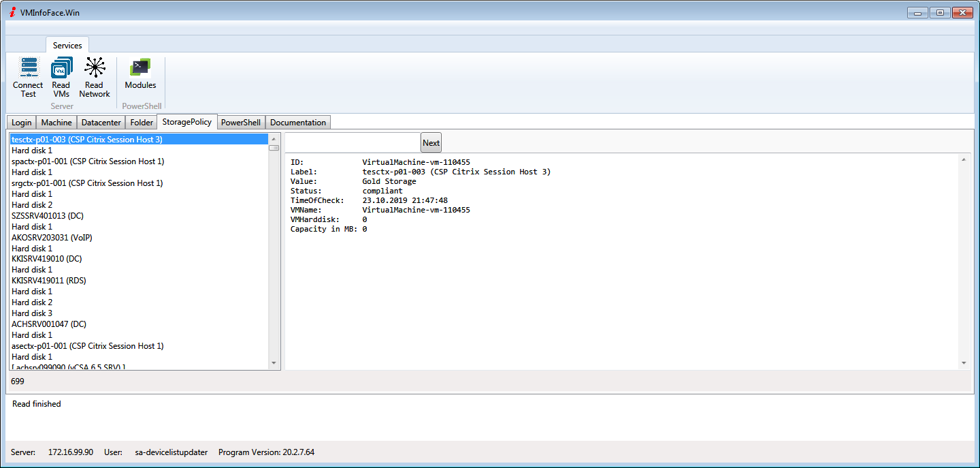The image size is (980, 468).
Task: Select Hard disk 1 under asectx-p01-001
Action: (x=140, y=357)
